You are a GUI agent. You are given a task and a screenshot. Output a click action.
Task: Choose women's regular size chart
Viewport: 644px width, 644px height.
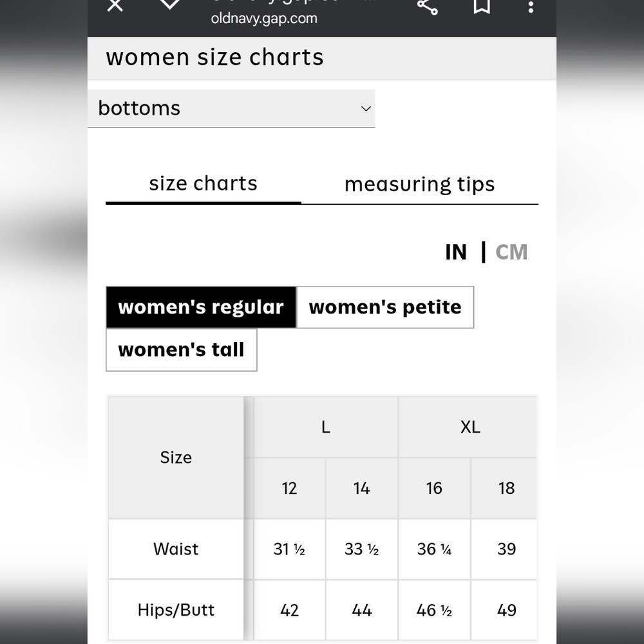tap(201, 307)
